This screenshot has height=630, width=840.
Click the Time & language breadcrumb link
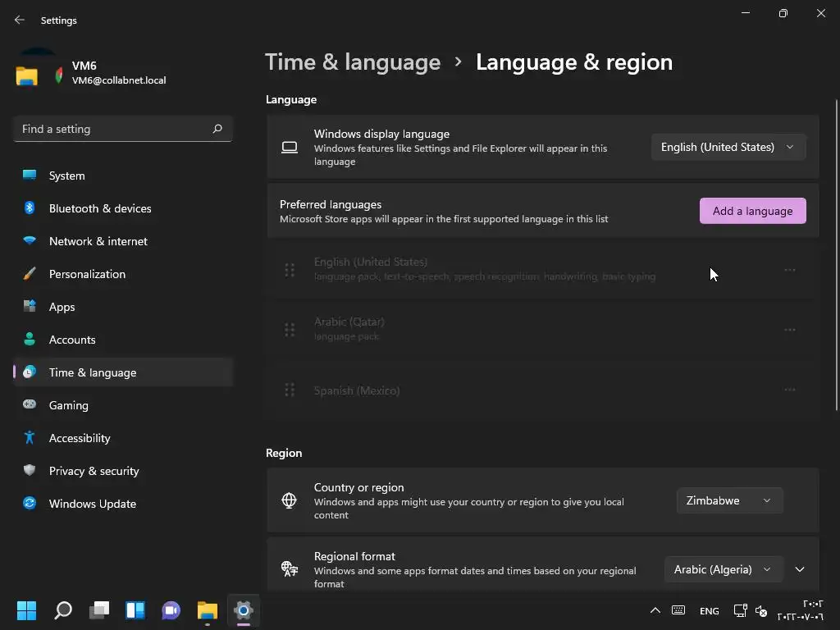353,62
